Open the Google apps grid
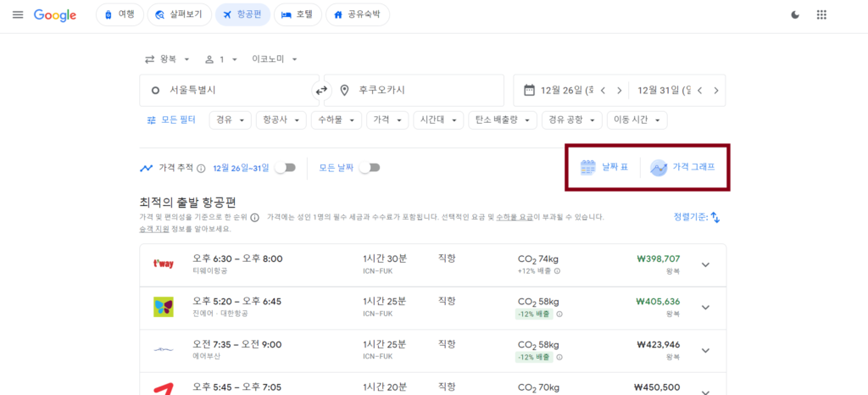The height and width of the screenshot is (395, 868). click(821, 15)
